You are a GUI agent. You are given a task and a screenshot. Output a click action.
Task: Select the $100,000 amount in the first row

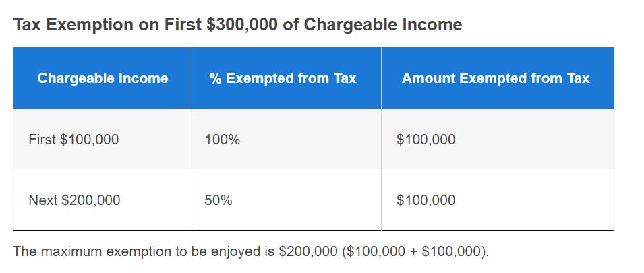coord(426,140)
